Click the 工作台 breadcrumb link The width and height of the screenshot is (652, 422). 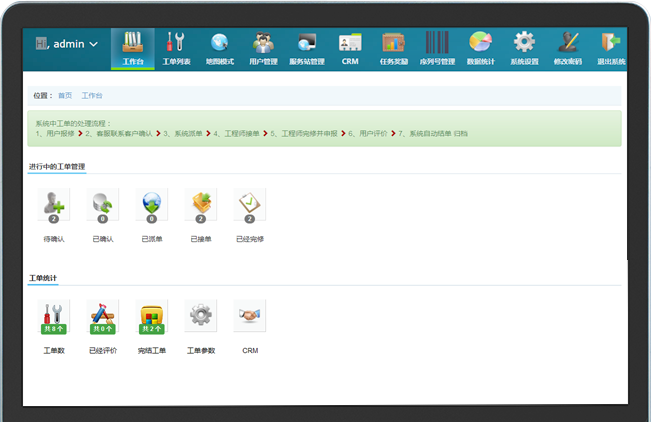[92, 96]
